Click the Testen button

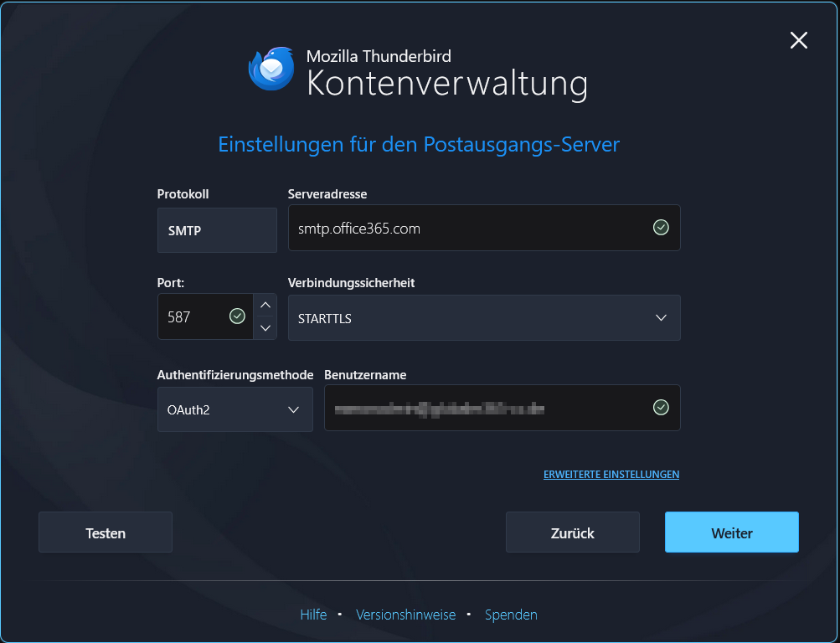(106, 532)
